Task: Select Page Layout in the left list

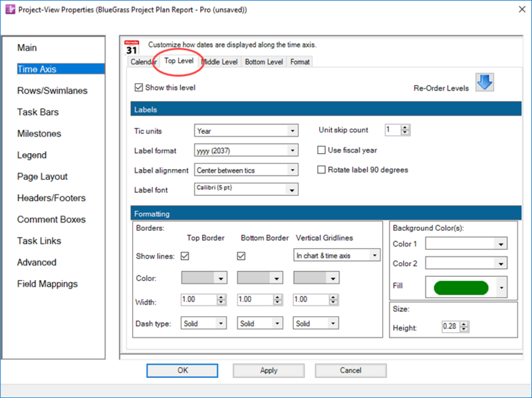Action: pos(42,176)
